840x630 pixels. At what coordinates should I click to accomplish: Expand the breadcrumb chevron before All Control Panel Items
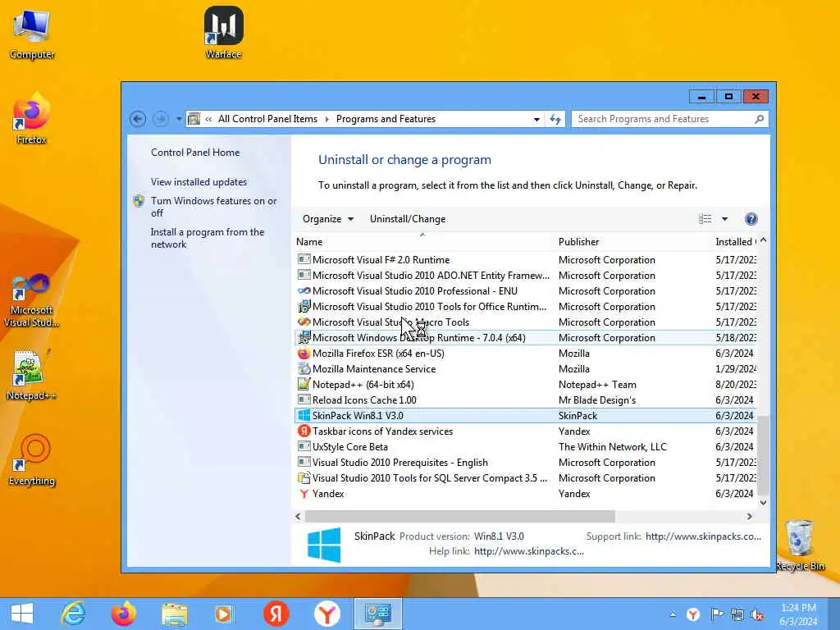point(208,120)
